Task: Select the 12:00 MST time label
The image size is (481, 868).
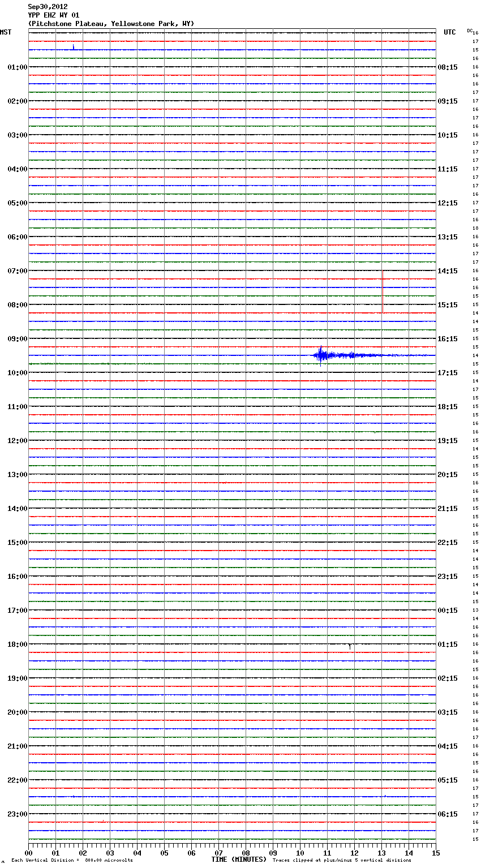Action: 18,441
